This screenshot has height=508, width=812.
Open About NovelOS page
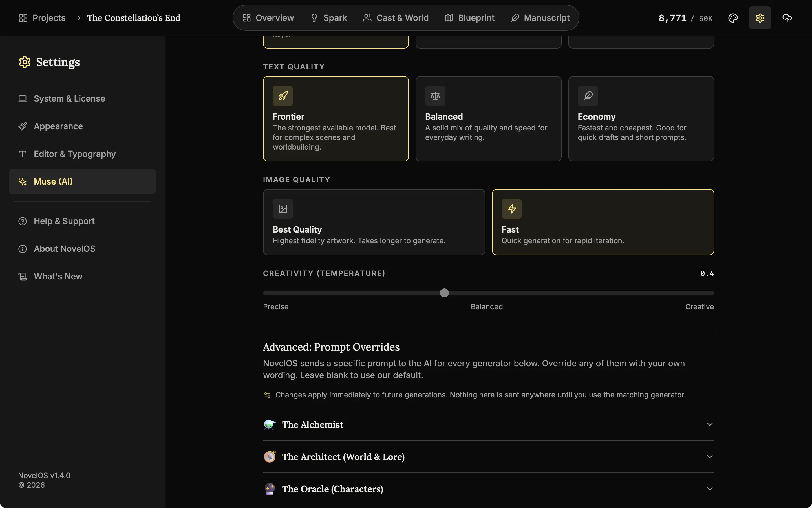[82, 249]
